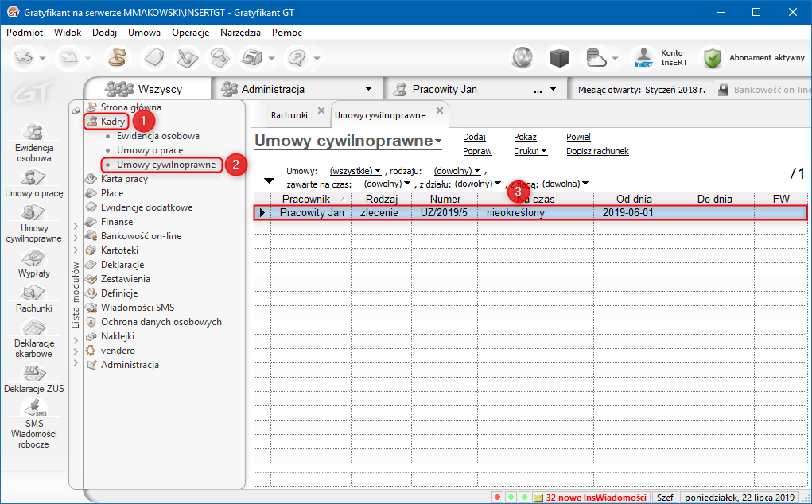The width and height of the screenshot is (812, 504).
Task: Click the Konto InsERT icon
Action: [643, 58]
